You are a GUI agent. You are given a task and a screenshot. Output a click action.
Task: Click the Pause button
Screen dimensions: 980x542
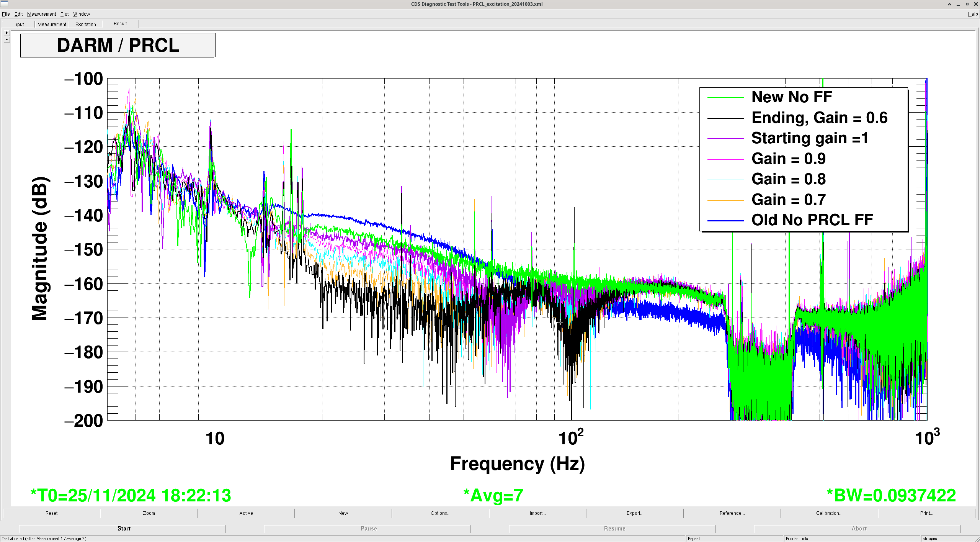pyautogui.click(x=367, y=529)
